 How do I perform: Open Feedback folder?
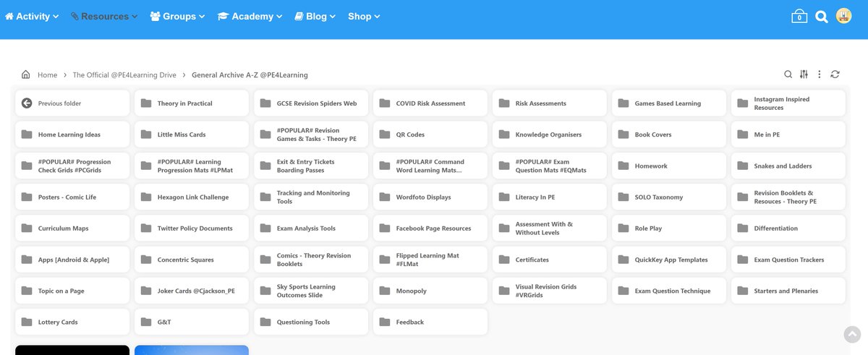click(430, 322)
